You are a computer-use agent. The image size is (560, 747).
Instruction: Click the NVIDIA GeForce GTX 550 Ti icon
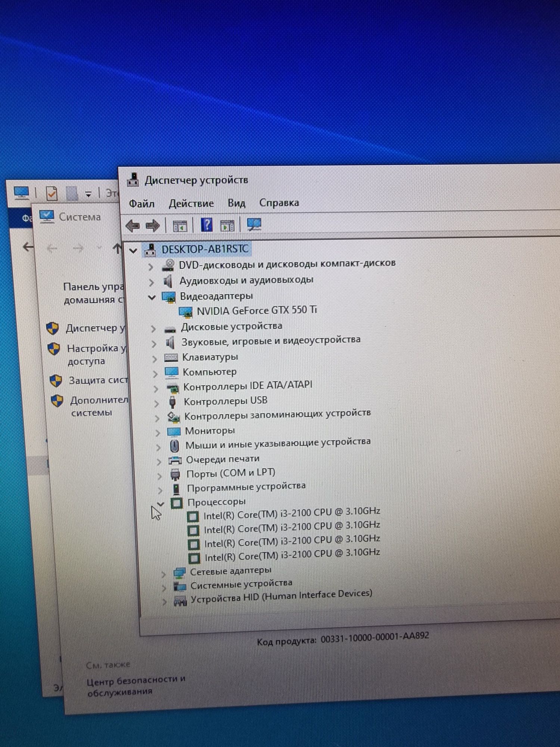[x=186, y=312]
